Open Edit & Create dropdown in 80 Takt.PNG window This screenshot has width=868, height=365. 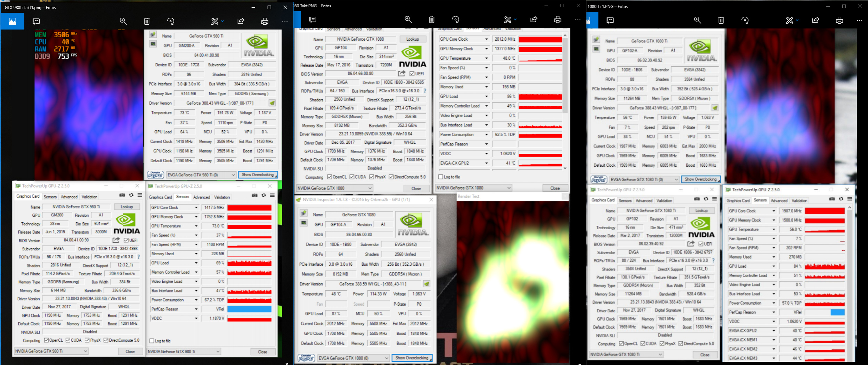click(x=510, y=19)
